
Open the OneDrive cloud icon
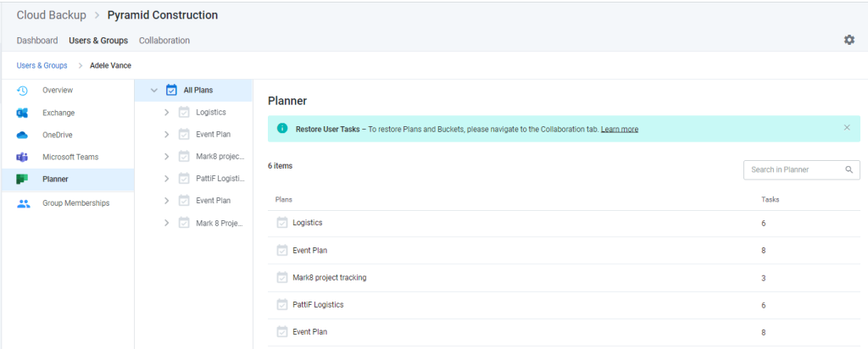pos(22,135)
